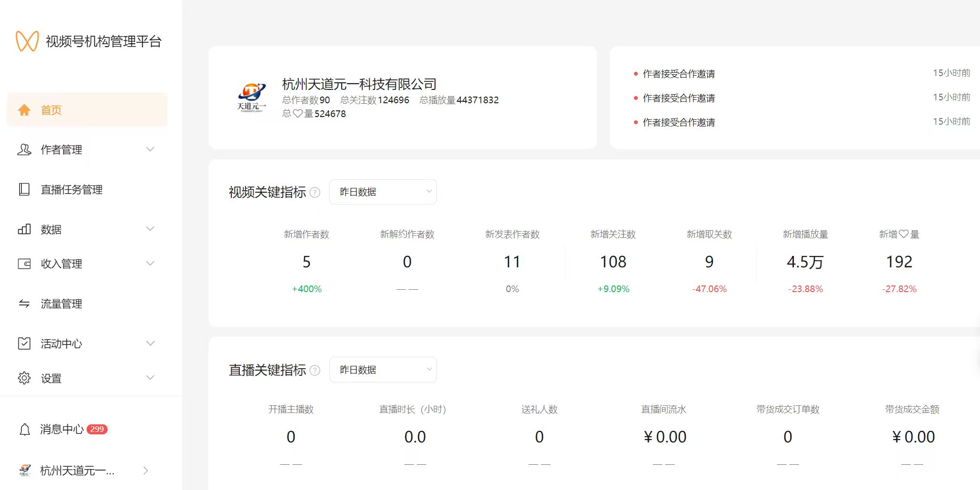Click the second 作者接受合作邀请 notification
980x490 pixels.
pos(679,98)
